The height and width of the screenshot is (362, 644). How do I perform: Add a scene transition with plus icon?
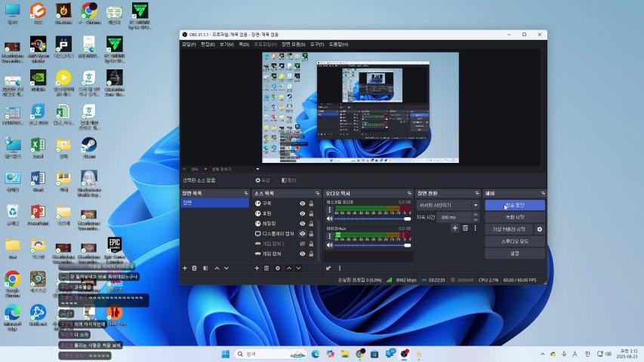pyautogui.click(x=454, y=228)
